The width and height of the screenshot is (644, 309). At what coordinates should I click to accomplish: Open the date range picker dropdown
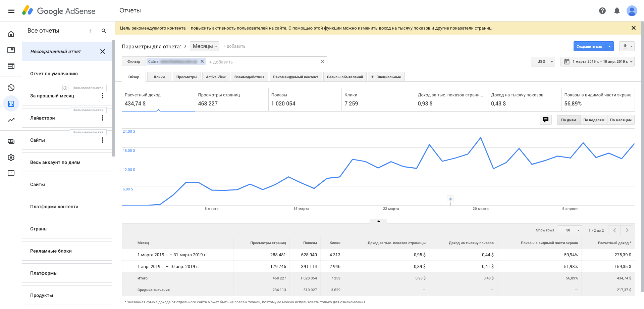point(597,62)
